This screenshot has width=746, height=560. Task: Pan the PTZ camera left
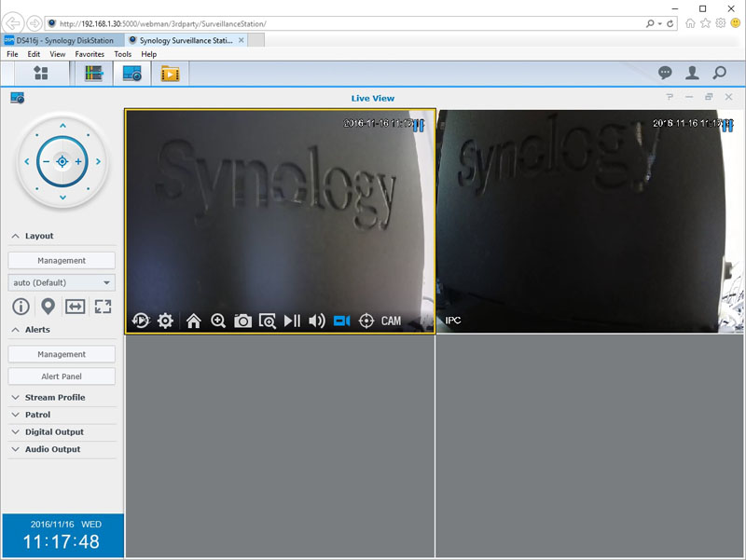[27, 161]
